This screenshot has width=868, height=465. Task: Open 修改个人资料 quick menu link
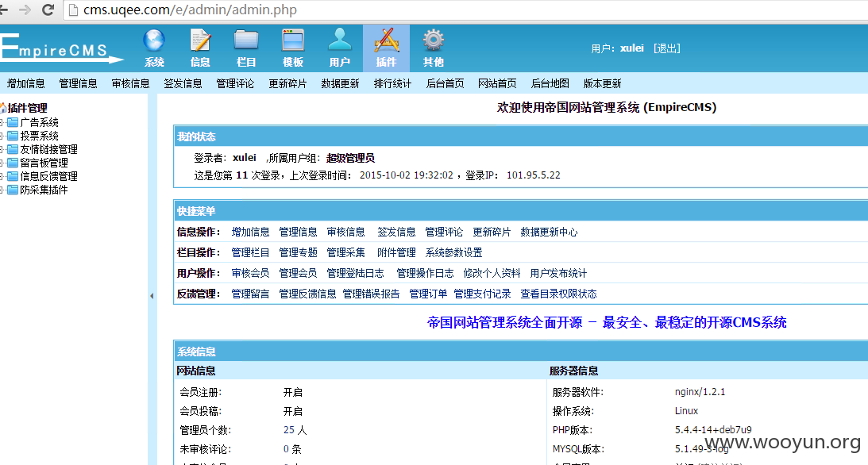tap(492, 273)
